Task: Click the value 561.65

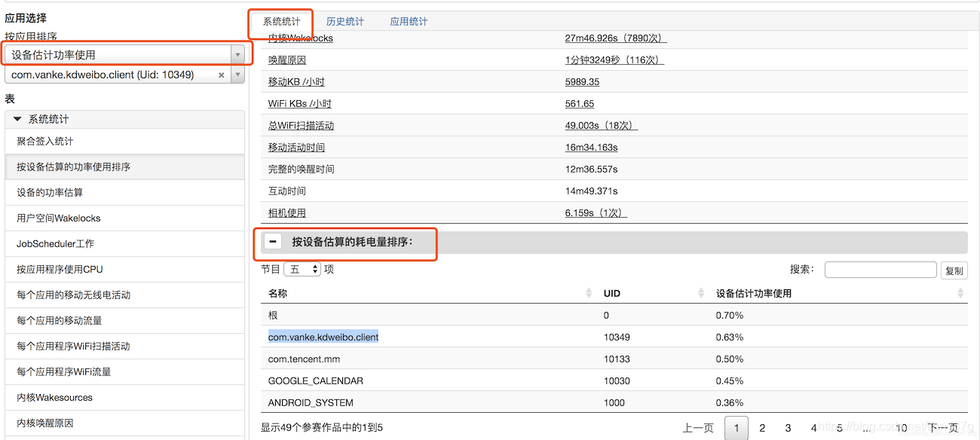Action: point(580,104)
